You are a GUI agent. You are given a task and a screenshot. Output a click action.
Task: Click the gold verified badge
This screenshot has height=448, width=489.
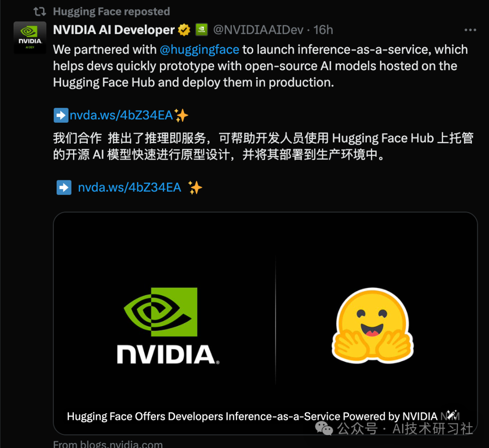click(x=184, y=30)
